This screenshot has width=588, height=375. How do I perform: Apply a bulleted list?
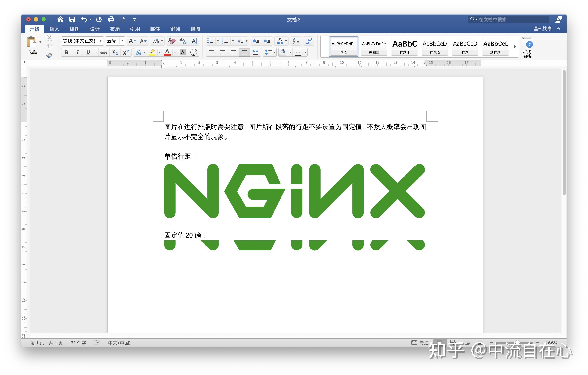point(210,41)
